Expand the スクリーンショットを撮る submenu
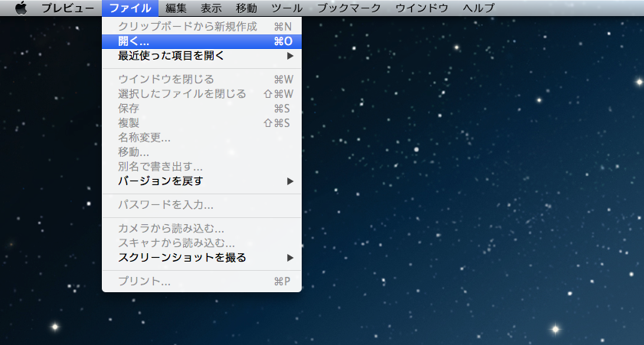 click(x=201, y=258)
